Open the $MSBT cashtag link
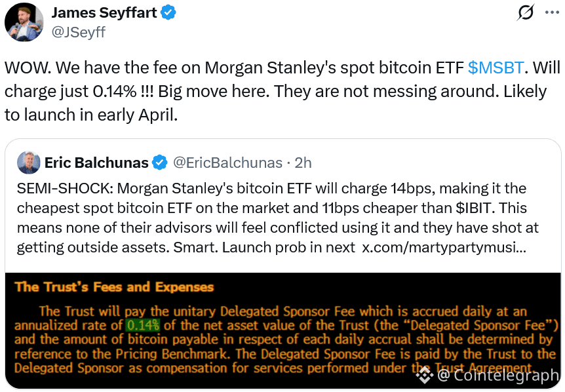Image resolution: width=565 pixels, height=392 pixels. click(x=496, y=68)
